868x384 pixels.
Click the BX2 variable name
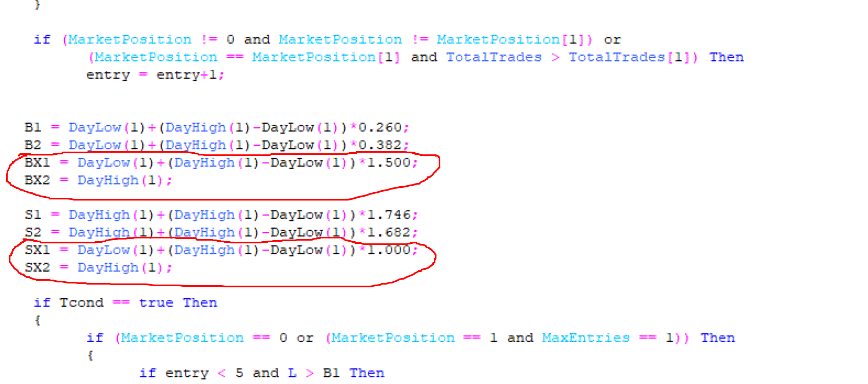(37, 180)
